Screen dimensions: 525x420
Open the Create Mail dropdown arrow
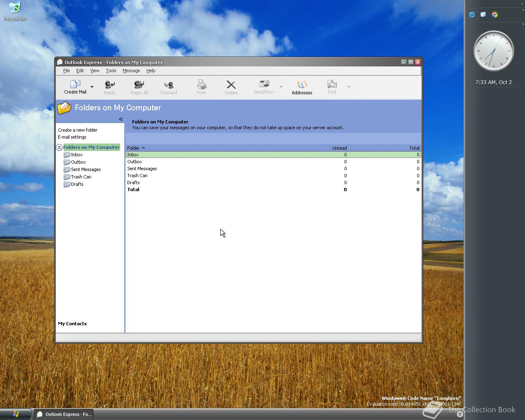pos(92,87)
